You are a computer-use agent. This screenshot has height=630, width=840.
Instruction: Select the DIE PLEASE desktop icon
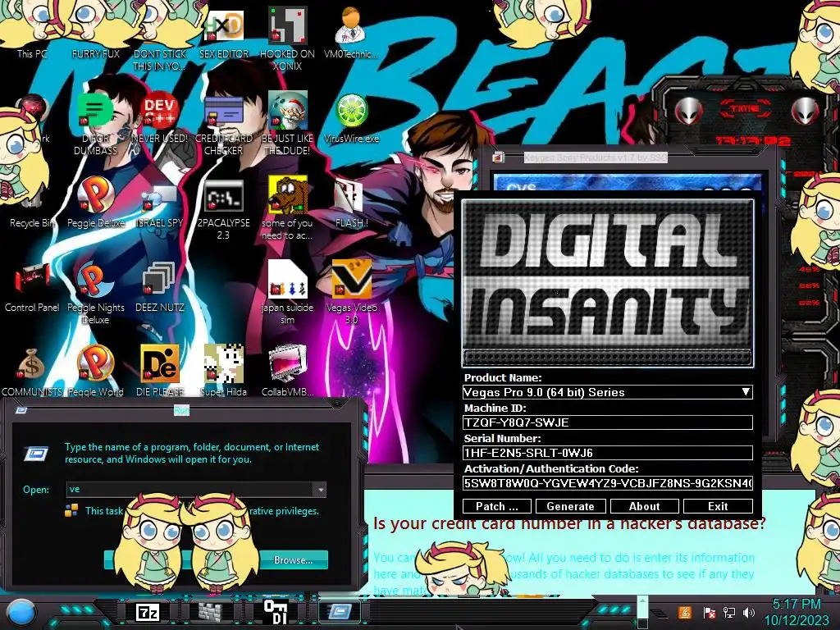click(x=160, y=372)
